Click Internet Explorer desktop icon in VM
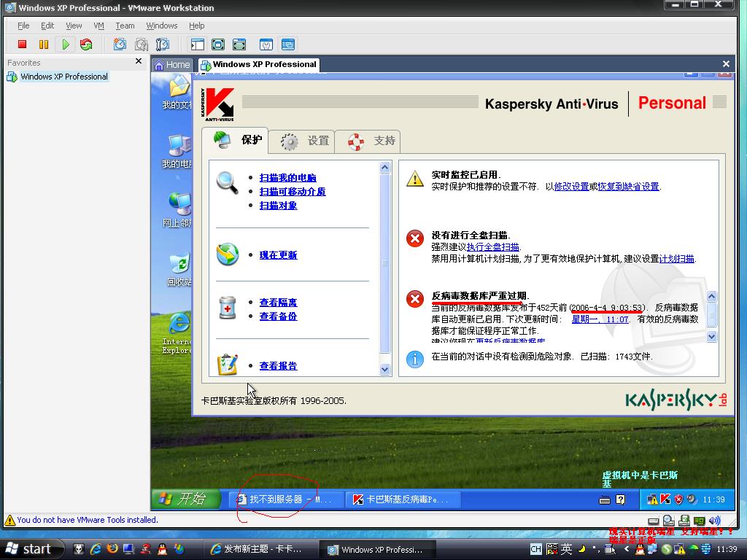This screenshot has height=560, width=747. pyautogui.click(x=179, y=332)
